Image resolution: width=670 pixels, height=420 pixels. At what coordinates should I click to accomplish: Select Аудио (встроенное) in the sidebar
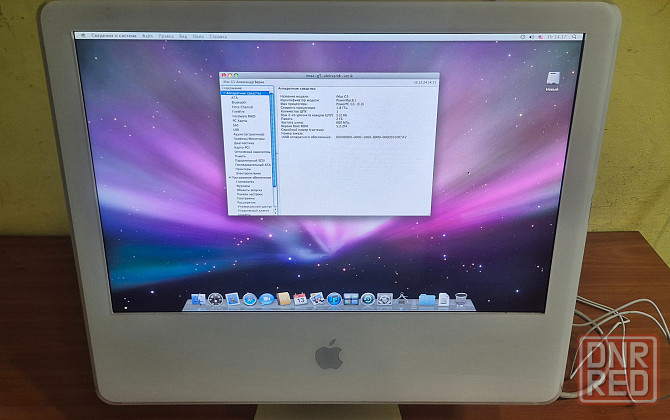click(x=249, y=134)
